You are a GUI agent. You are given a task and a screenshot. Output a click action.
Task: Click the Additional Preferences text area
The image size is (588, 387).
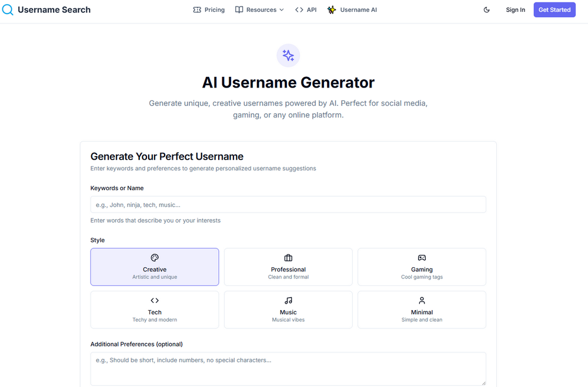point(288,367)
